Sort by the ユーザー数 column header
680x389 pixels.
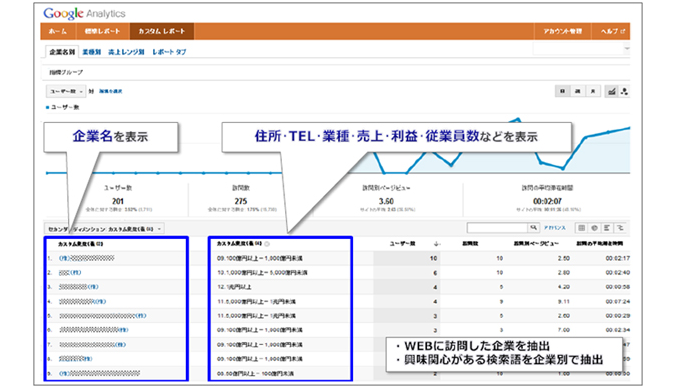[x=402, y=244]
